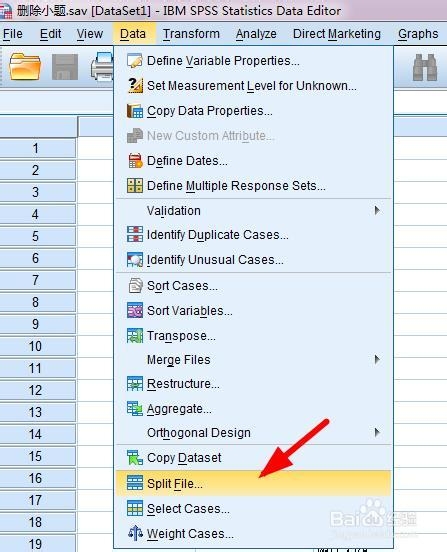Click the Define Dates calendar icon

pos(135,161)
